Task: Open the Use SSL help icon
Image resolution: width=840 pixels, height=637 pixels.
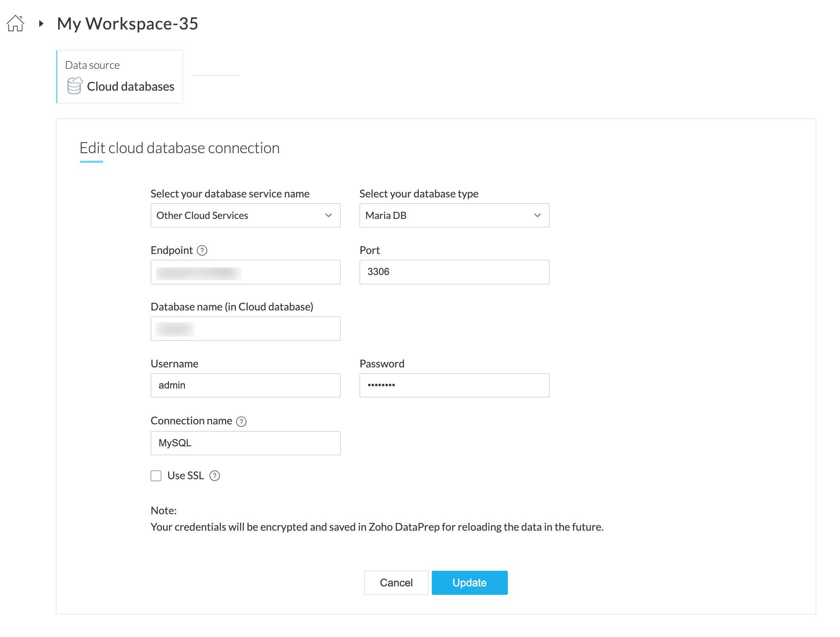Action: (215, 476)
